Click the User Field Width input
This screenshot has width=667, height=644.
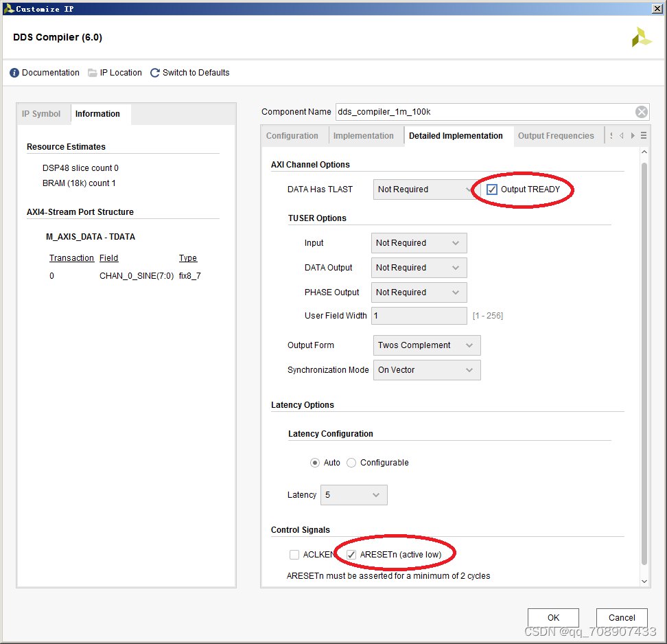pyautogui.click(x=419, y=316)
